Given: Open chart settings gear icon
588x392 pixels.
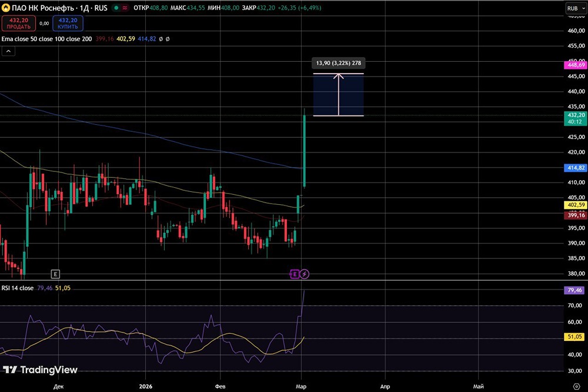Looking at the screenshot, I should [x=577, y=386].
